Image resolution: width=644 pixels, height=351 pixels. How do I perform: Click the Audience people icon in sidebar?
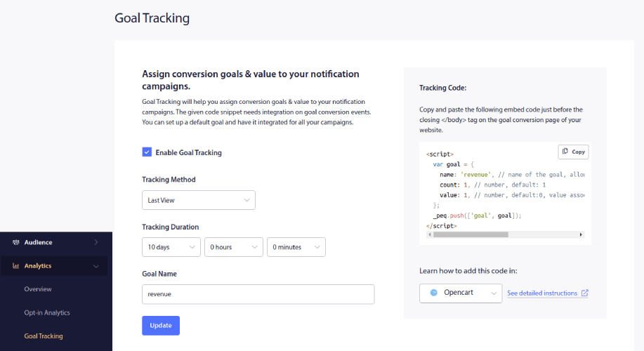(x=16, y=242)
